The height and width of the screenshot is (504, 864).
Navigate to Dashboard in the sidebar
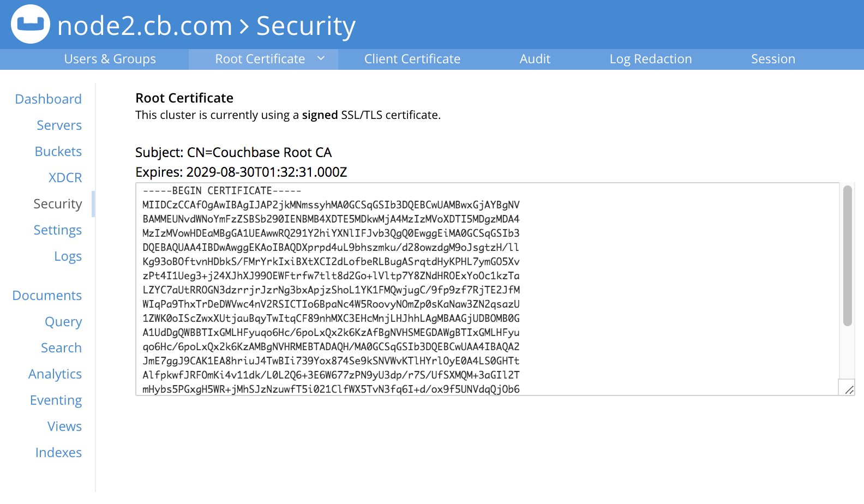point(49,99)
